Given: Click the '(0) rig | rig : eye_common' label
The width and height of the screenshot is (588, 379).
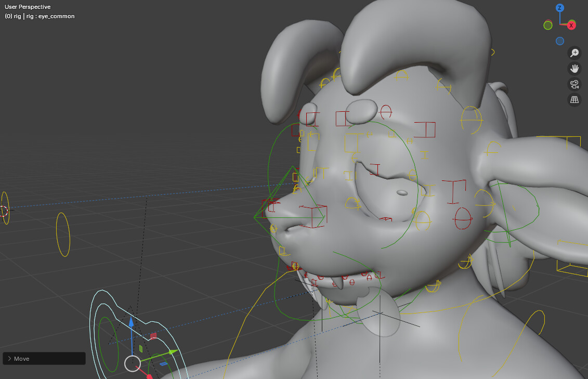Looking at the screenshot, I should pyautogui.click(x=40, y=16).
